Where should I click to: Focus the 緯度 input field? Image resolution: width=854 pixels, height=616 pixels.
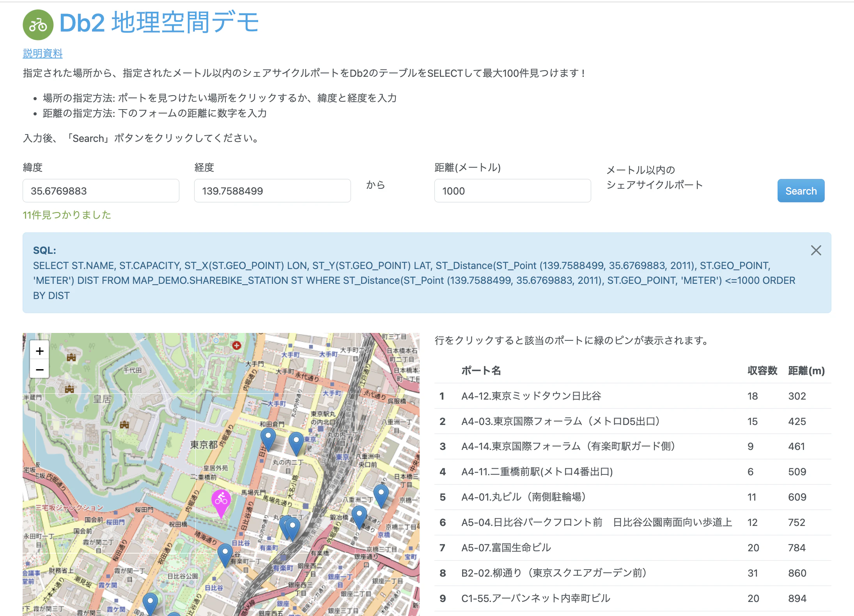coord(101,191)
